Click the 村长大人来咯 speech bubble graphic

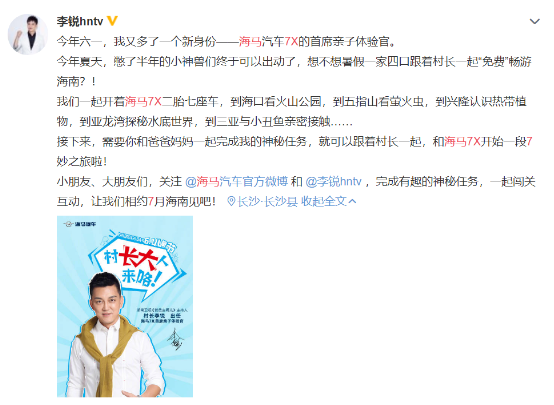(x=137, y=262)
